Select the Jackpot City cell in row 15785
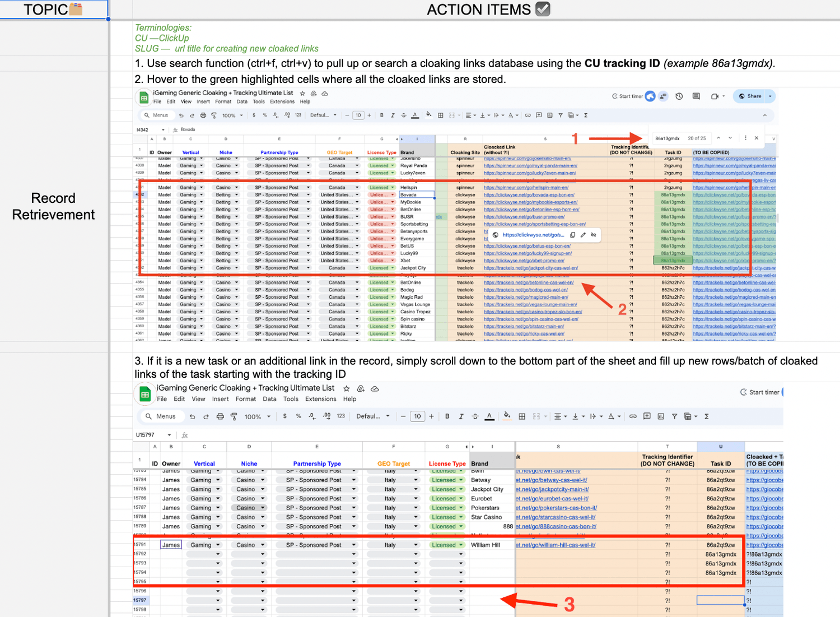 492,489
